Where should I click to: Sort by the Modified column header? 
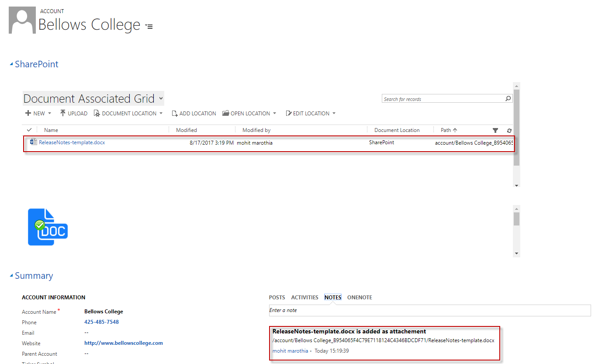tap(187, 130)
